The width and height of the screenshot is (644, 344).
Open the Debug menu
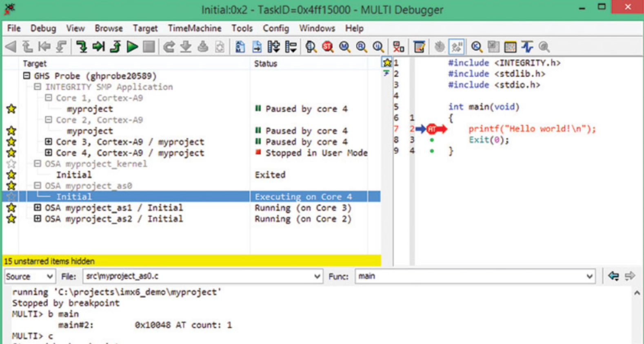[x=43, y=29]
